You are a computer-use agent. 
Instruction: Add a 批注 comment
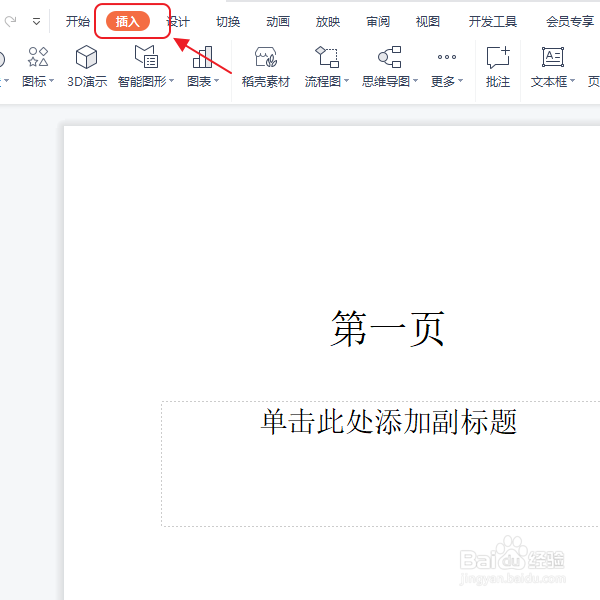pos(498,67)
